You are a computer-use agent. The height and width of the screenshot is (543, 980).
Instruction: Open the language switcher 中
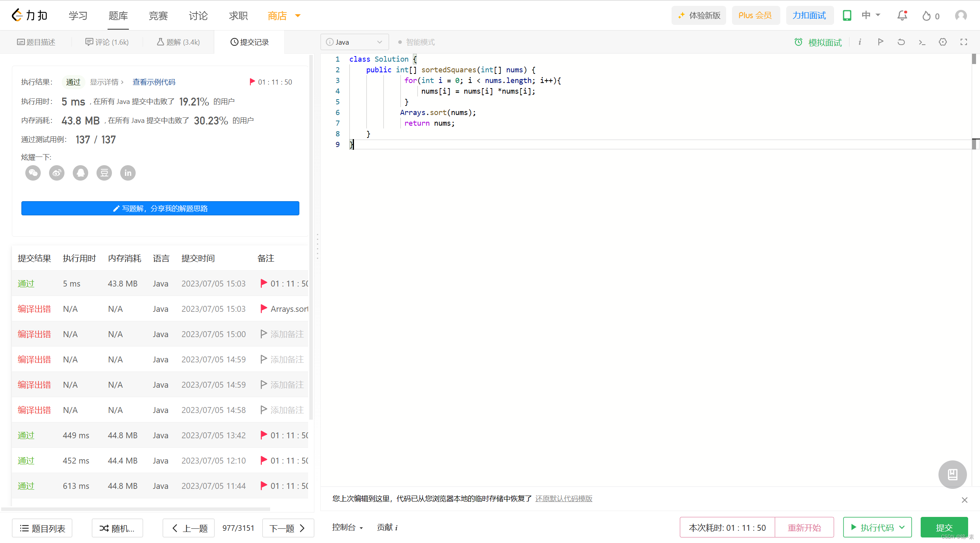coord(871,15)
